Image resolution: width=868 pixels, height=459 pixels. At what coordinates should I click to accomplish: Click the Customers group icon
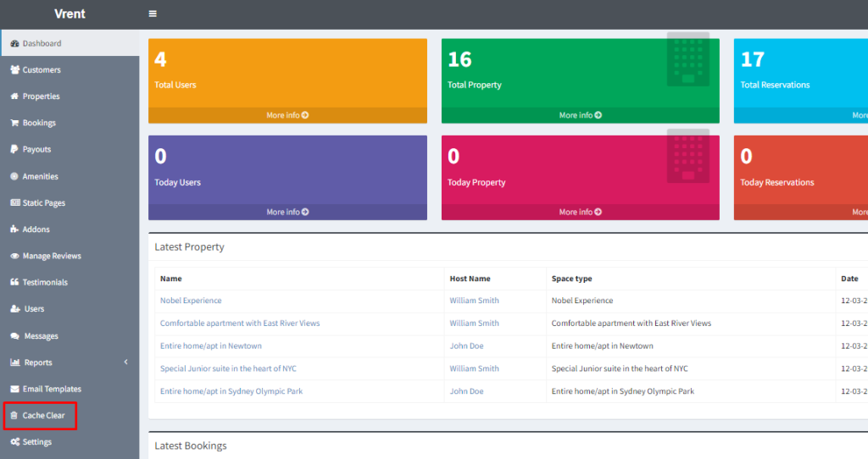pyautogui.click(x=14, y=70)
